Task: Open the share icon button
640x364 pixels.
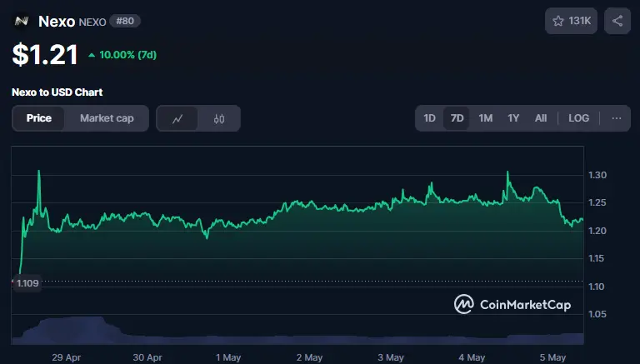Action: 617,21
